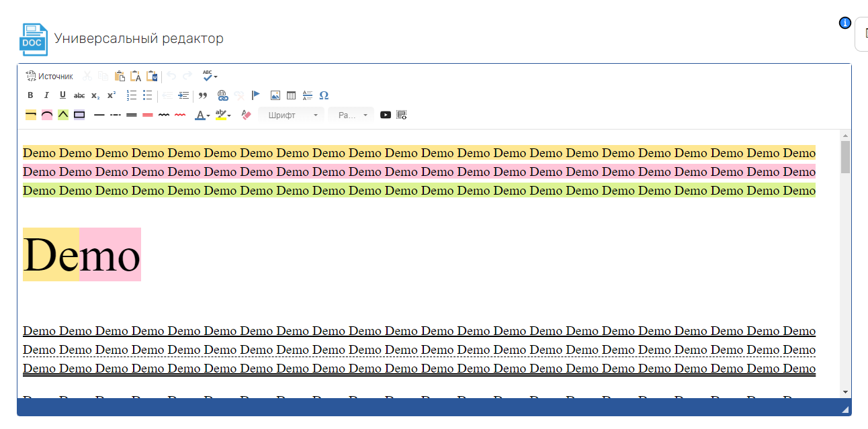Click the Decrease indent icon
Screen dimensions: 868x429
tap(167, 95)
